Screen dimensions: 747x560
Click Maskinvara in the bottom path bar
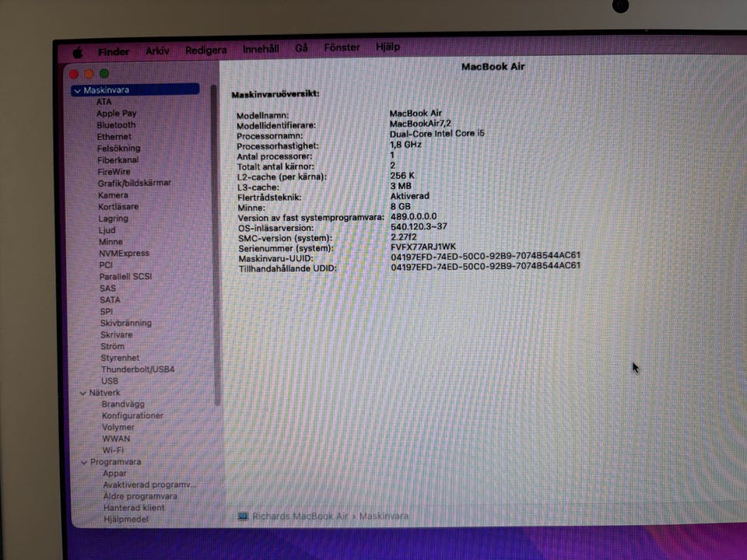384,516
